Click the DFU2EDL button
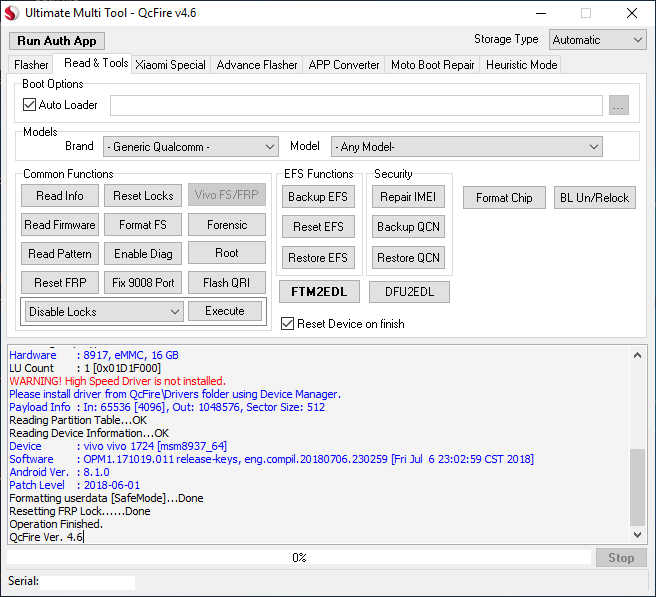656x597 pixels. click(x=409, y=292)
